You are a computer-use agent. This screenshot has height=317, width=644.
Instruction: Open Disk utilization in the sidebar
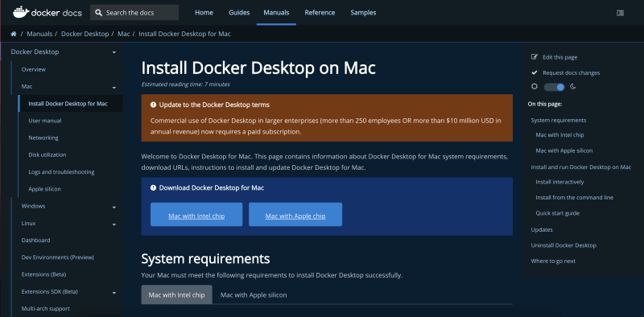[47, 154]
